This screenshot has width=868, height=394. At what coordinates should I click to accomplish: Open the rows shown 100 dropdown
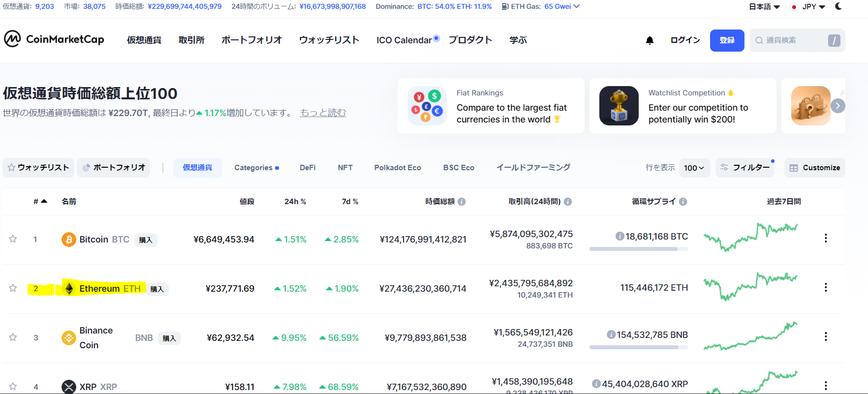pyautogui.click(x=694, y=168)
